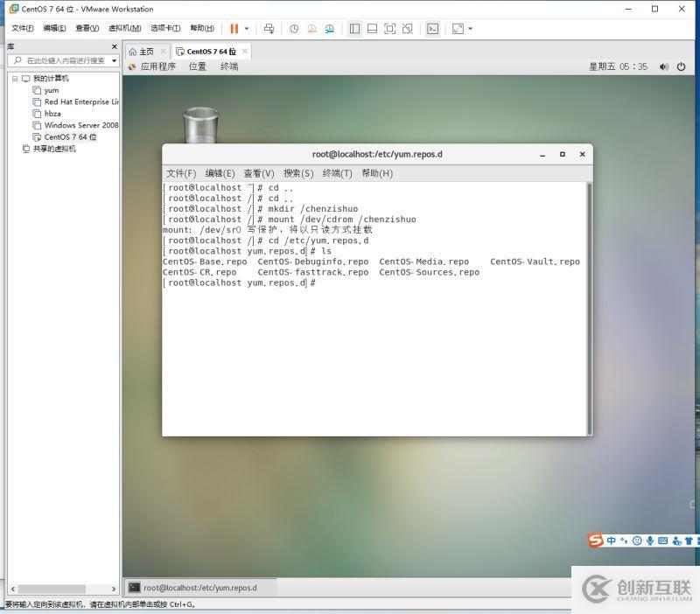Open the library search dropdown arrow
The image size is (700, 614).
[115, 60]
